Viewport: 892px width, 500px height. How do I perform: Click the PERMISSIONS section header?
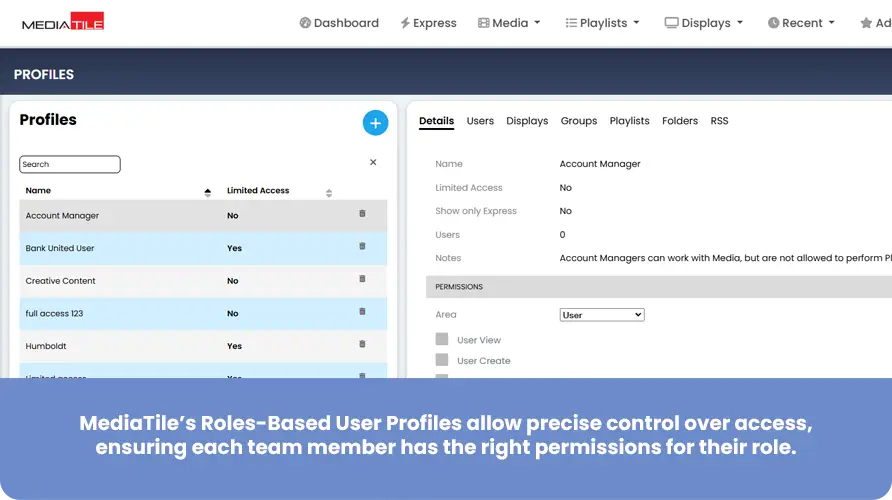point(659,287)
